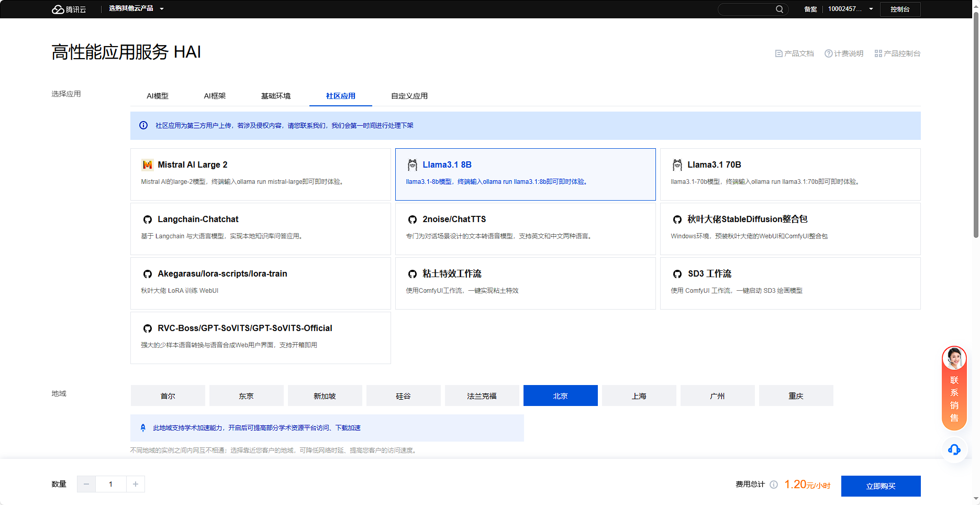Open the 选购其他云产品 dropdown

[136, 8]
